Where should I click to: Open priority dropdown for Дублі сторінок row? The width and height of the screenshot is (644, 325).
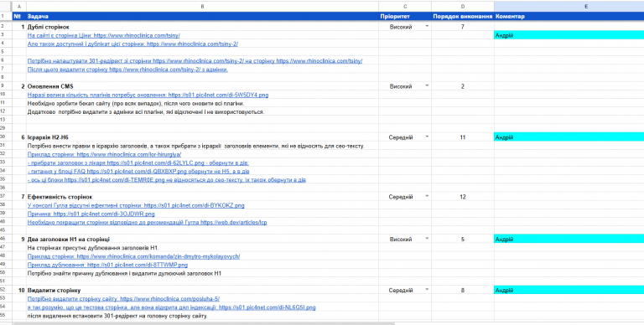427,27
